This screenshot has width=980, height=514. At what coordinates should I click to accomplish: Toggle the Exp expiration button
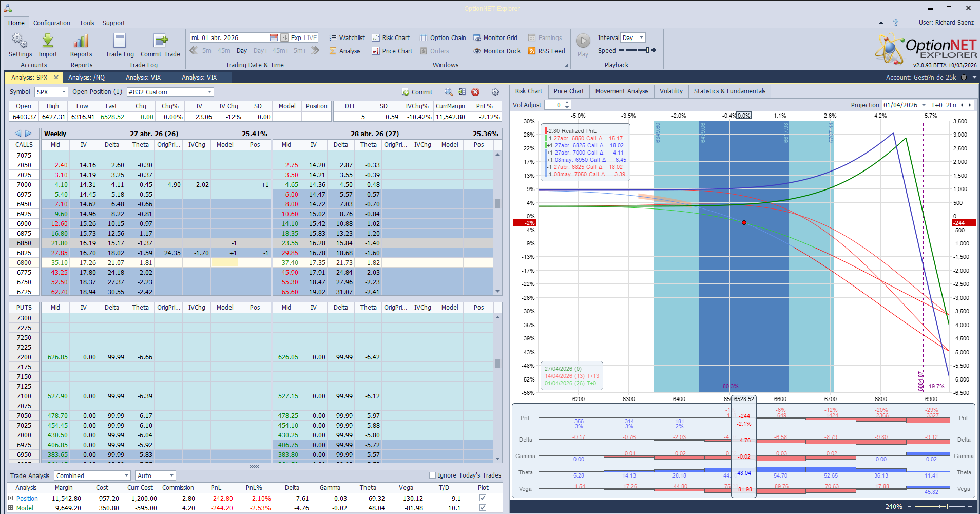296,37
